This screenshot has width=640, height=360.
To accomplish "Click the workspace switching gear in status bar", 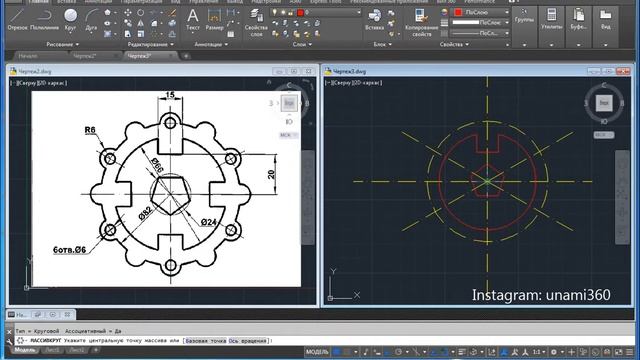I will click(x=554, y=351).
